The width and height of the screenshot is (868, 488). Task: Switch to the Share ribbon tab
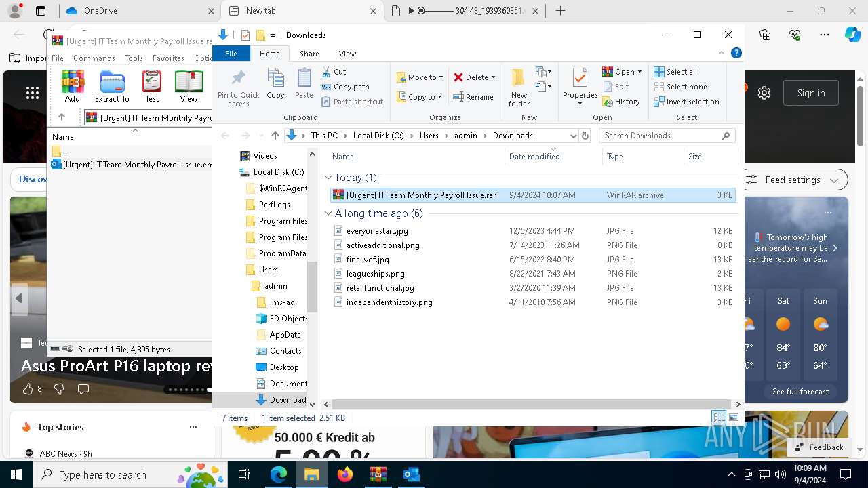tap(309, 54)
